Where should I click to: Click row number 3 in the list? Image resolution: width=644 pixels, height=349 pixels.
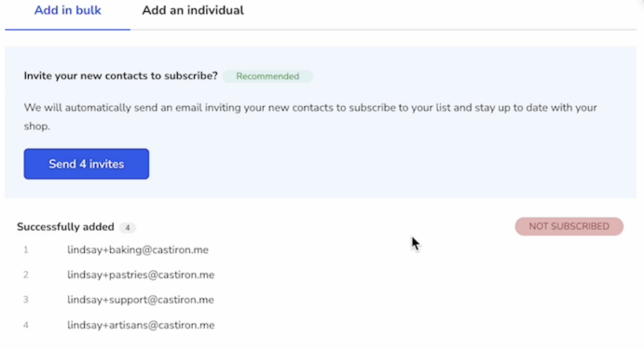coord(25,300)
